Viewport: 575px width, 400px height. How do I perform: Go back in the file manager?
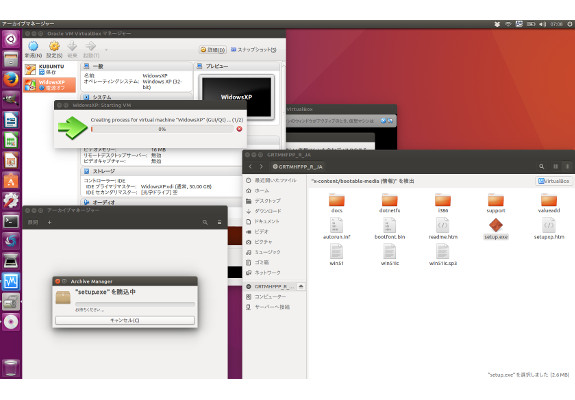(250, 166)
